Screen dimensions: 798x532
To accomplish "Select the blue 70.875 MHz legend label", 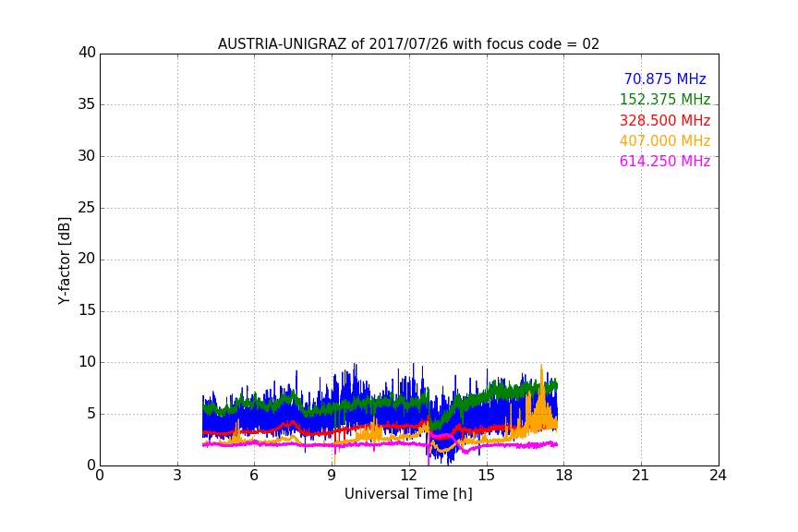I will 665,79.
